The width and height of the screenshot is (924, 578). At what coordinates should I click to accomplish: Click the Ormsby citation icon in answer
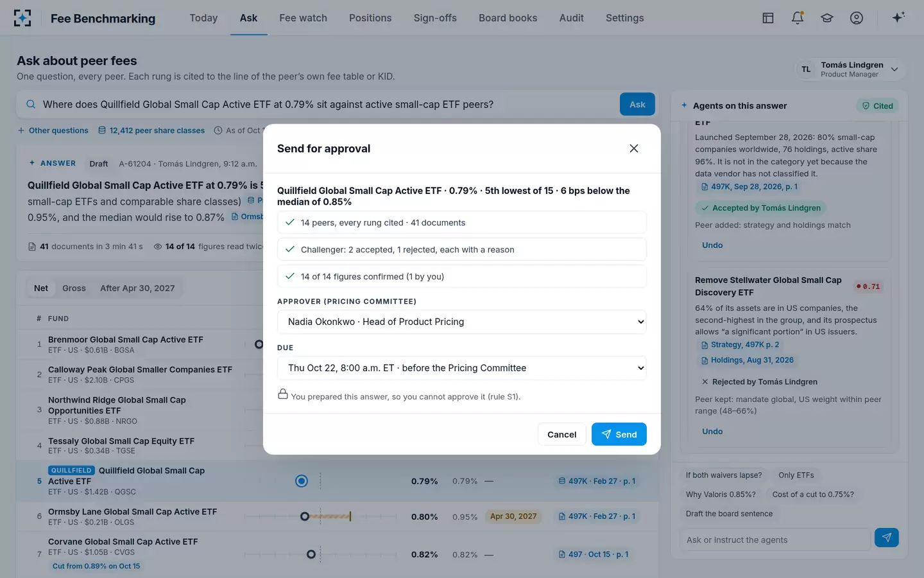pyautogui.click(x=235, y=217)
